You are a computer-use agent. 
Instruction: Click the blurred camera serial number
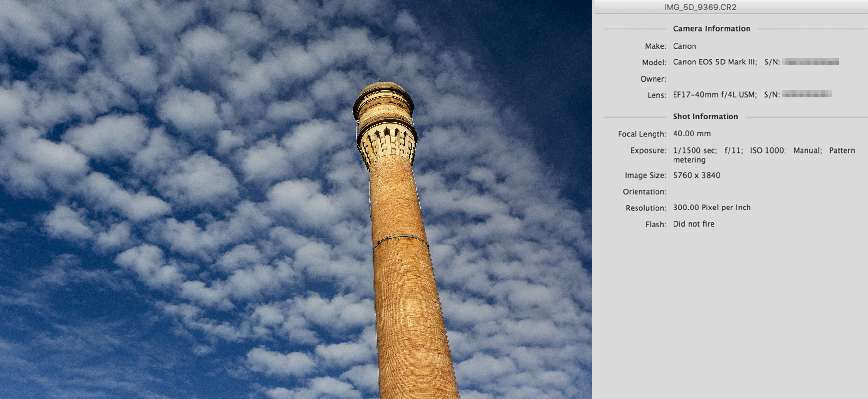click(x=810, y=62)
